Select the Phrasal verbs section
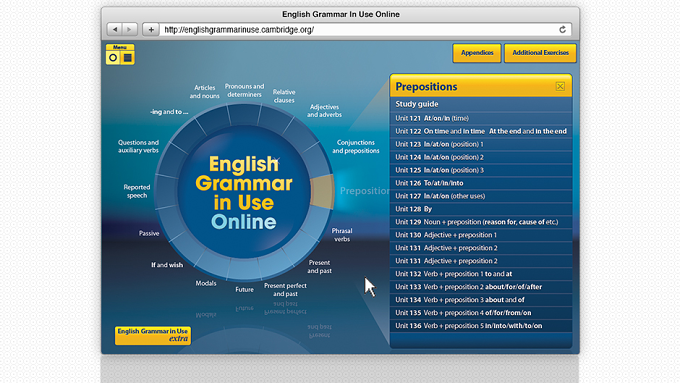The image size is (680, 383). coord(342,235)
